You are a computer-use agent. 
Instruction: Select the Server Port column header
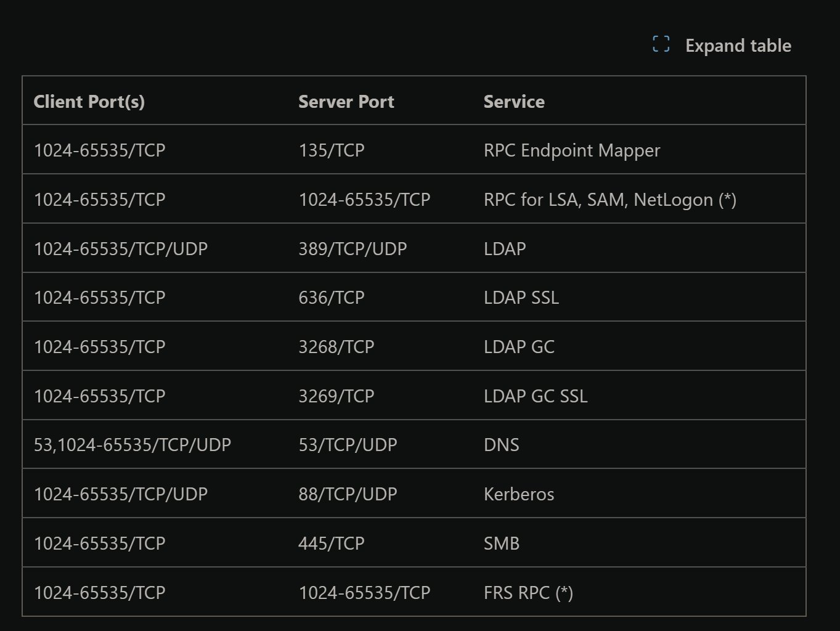point(346,101)
